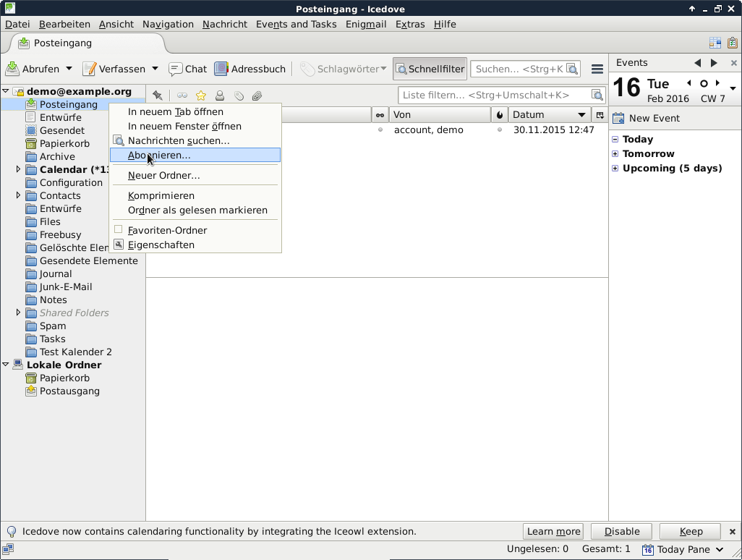Select the Junk-E-Mail folder
The image size is (742, 560).
(66, 287)
